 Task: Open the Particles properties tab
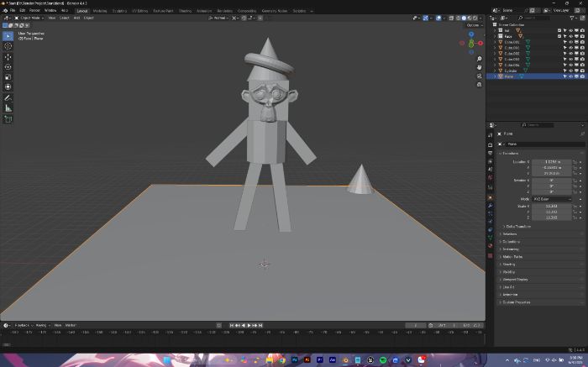coord(490,213)
